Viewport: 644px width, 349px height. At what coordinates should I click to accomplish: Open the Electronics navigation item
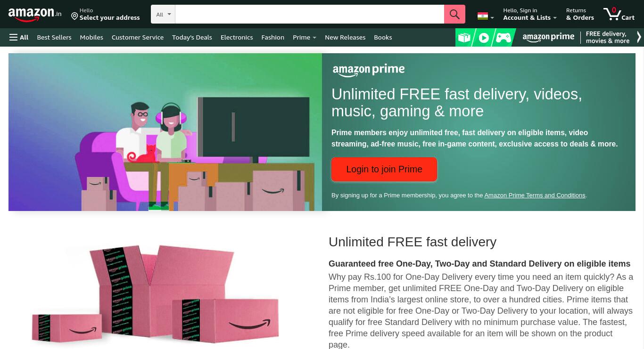237,37
